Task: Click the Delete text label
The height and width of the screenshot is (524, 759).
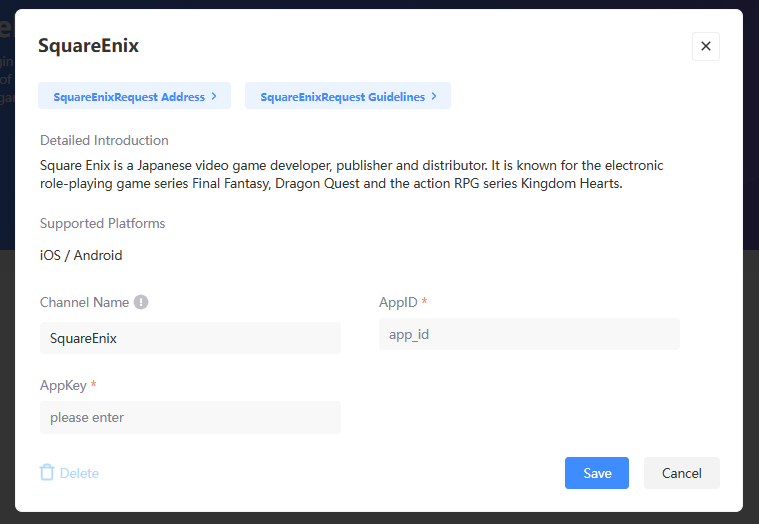Action: [79, 473]
